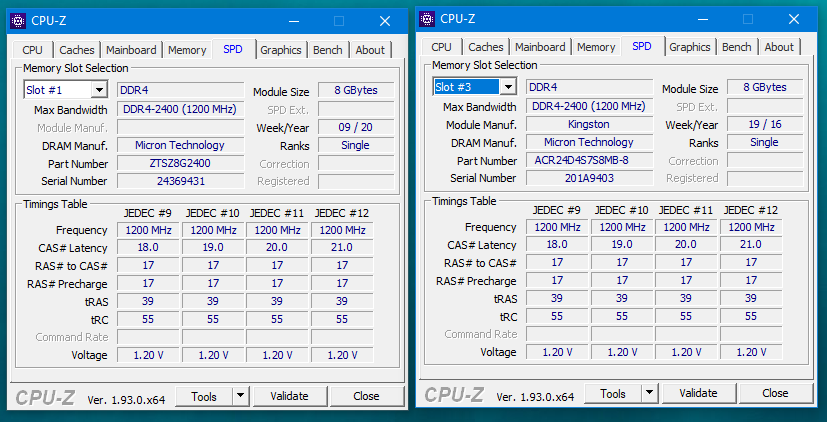Open Graphics tab in left window

click(281, 50)
